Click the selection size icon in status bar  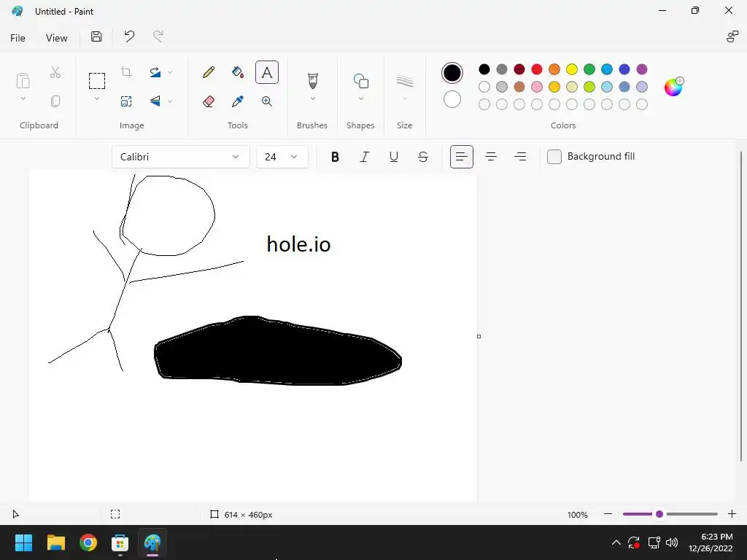tap(115, 514)
